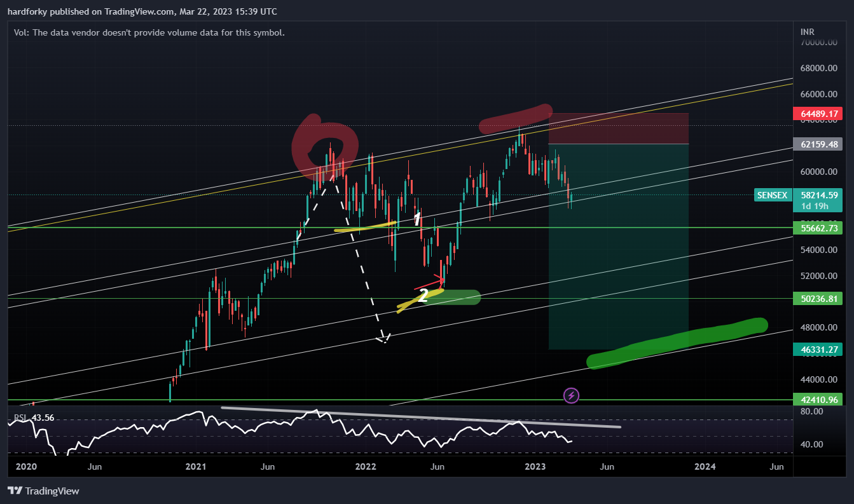The image size is (854, 504).
Task: Click the 2020 label on time axis
Action: [25, 467]
